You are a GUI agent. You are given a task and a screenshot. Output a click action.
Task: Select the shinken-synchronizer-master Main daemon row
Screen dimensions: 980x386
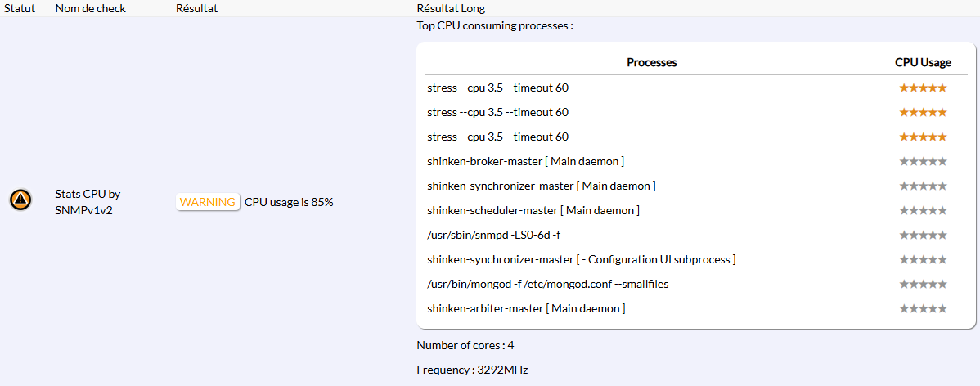[541, 186]
